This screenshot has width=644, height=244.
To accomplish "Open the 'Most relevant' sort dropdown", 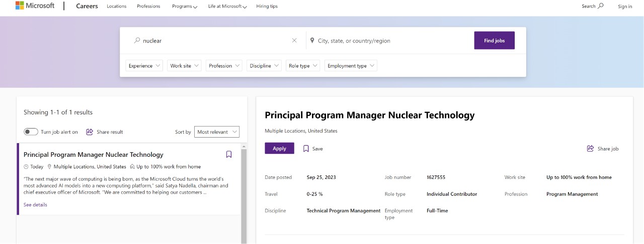I will point(217,132).
